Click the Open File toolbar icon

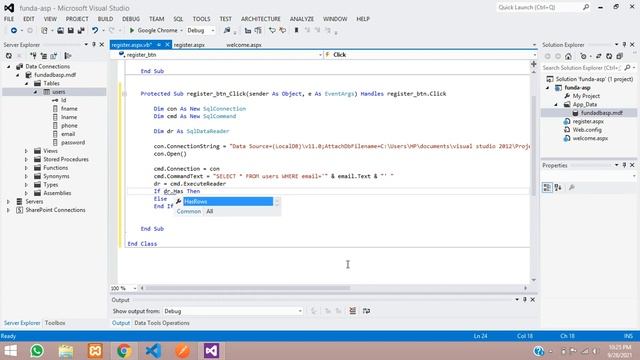pyautogui.click(x=60, y=31)
